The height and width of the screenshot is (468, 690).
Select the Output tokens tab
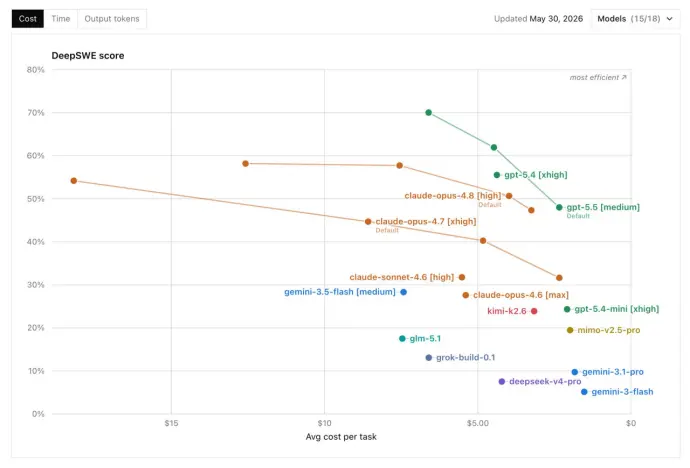point(112,19)
